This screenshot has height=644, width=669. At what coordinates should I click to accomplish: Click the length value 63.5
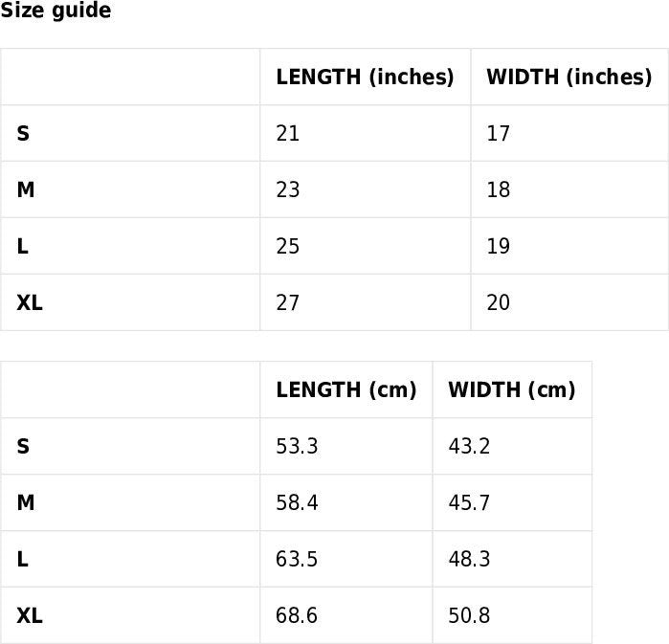pos(297,559)
